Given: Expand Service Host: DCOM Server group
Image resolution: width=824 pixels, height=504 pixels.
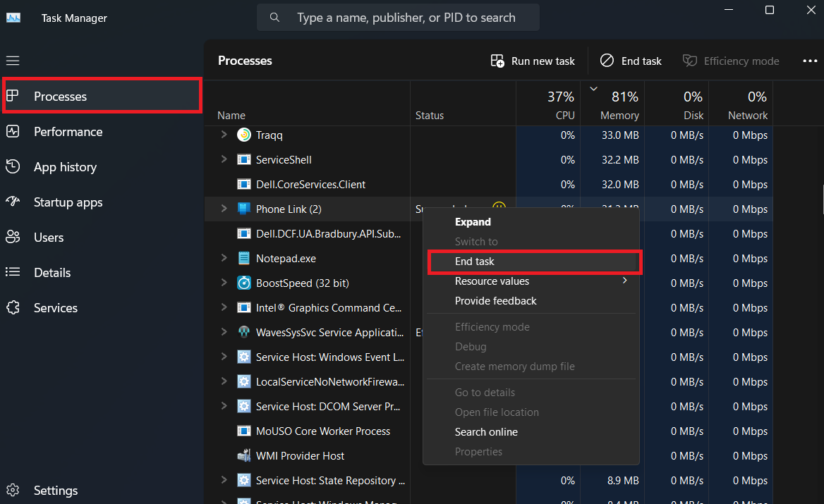Looking at the screenshot, I should [224, 406].
